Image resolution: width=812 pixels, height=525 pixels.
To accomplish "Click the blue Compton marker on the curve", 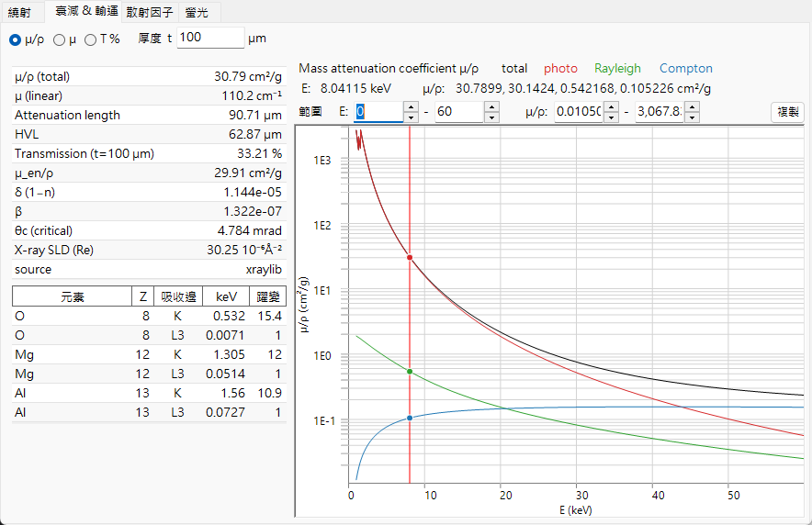I will click(x=410, y=418).
